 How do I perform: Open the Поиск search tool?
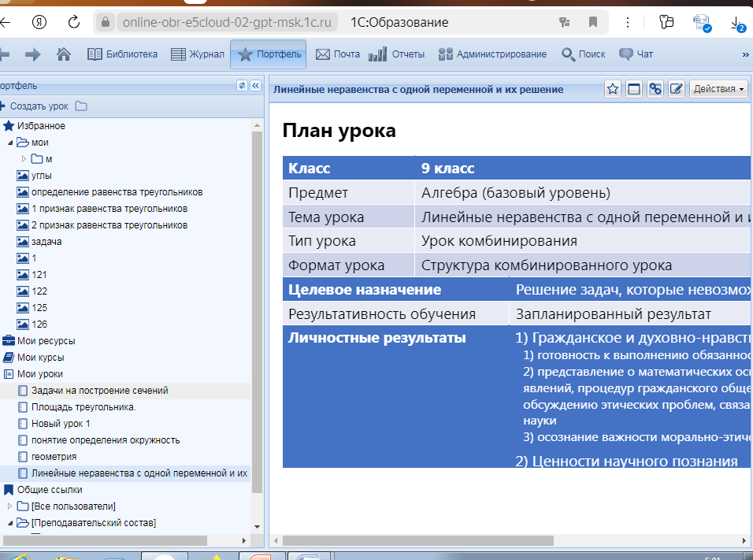coord(584,54)
